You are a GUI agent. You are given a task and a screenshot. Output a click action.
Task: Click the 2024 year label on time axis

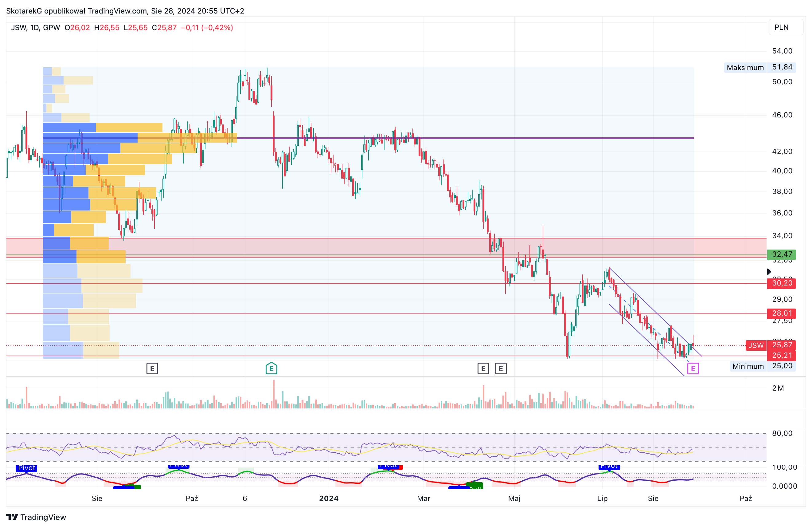[329, 498]
